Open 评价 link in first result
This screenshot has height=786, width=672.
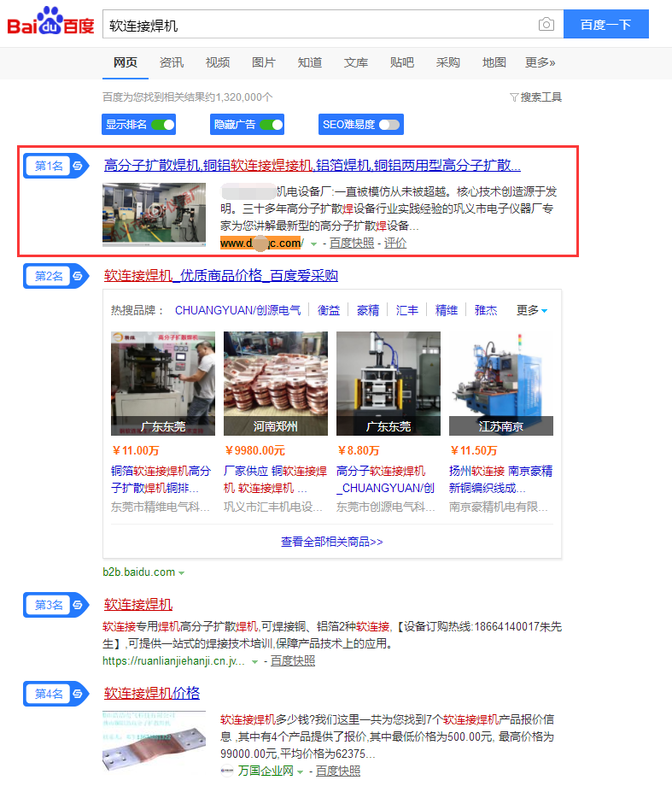(x=395, y=243)
